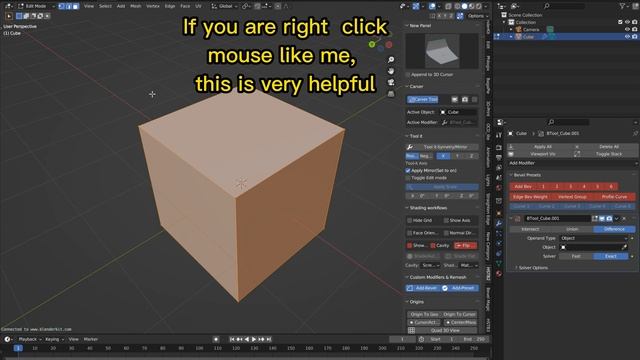Toggle Cavity checkbox in Shading workflows

point(433,245)
